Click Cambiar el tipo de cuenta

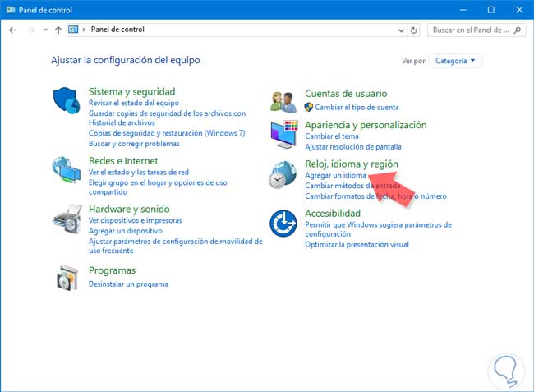(357, 108)
